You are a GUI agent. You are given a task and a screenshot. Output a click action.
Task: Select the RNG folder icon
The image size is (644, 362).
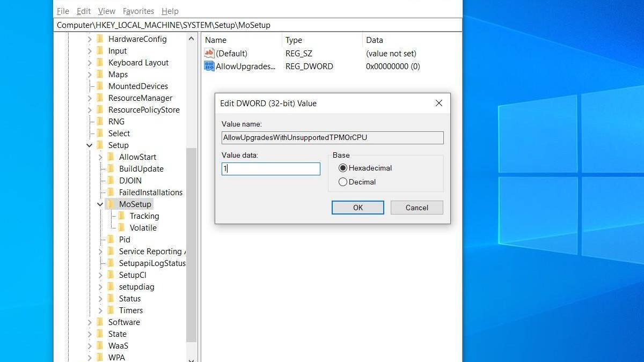[x=100, y=121]
